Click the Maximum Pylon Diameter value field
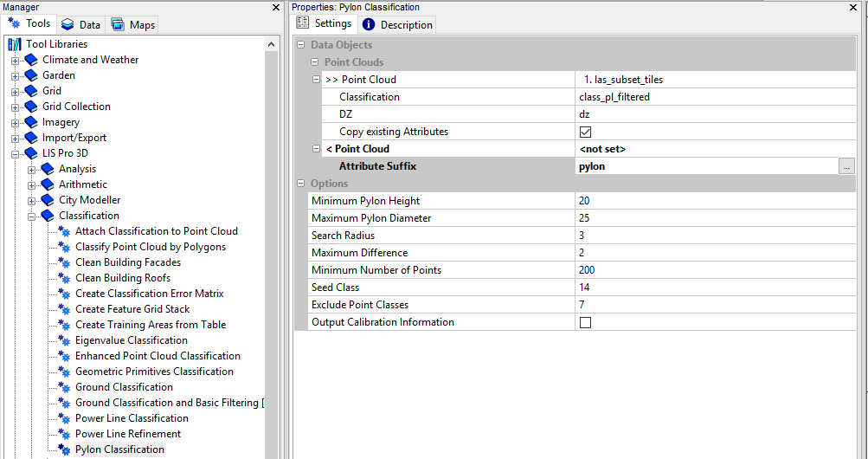The image size is (868, 459). 716,218
